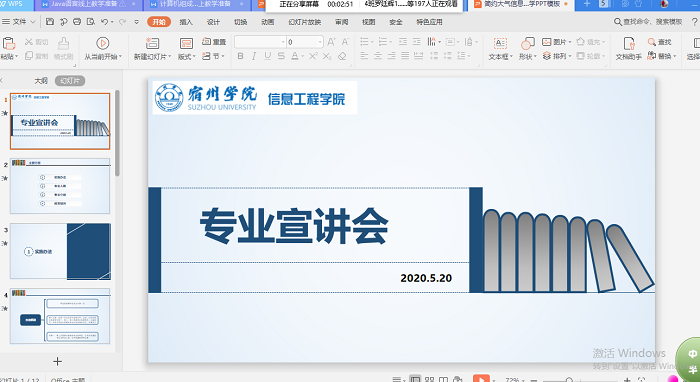Click the add slide plus button below thumbnails
This screenshot has height=382, width=700.
tap(58, 361)
